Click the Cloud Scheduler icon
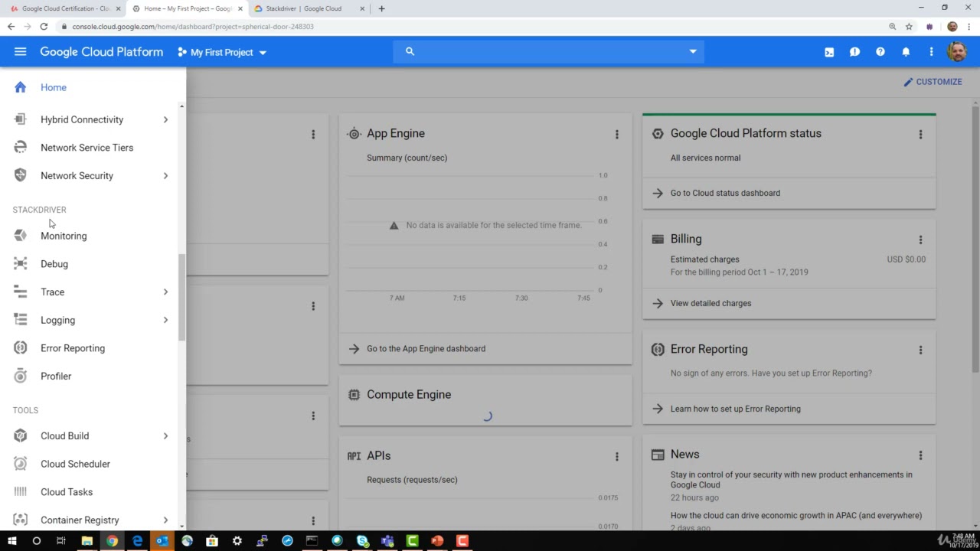This screenshot has height=551, width=980. click(x=21, y=464)
